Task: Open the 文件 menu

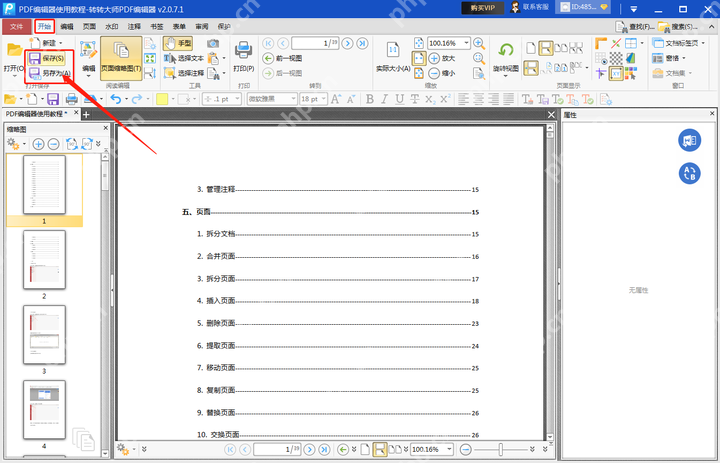Action: (17, 27)
